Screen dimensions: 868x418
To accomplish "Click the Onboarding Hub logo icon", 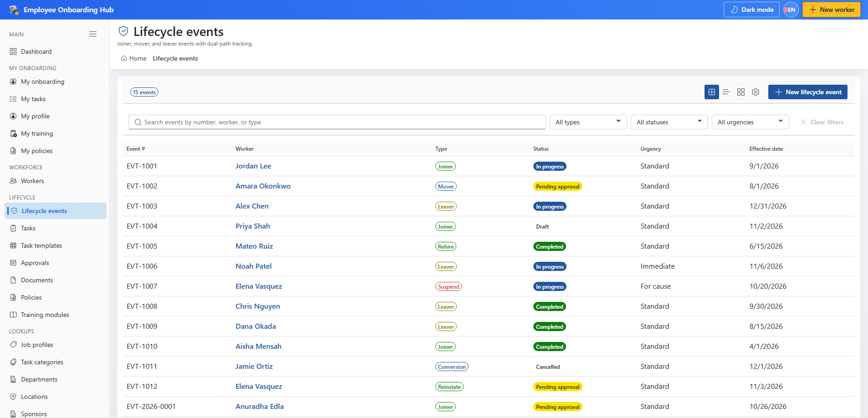I will [14, 10].
